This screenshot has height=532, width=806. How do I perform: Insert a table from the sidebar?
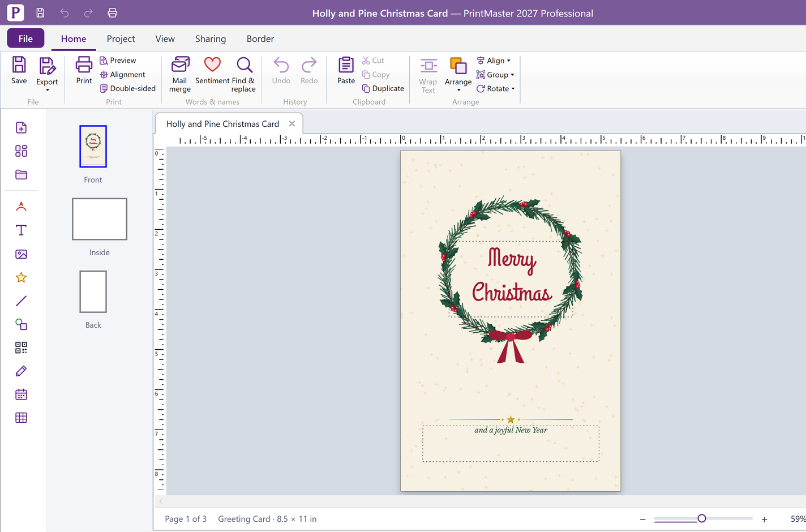pos(21,418)
